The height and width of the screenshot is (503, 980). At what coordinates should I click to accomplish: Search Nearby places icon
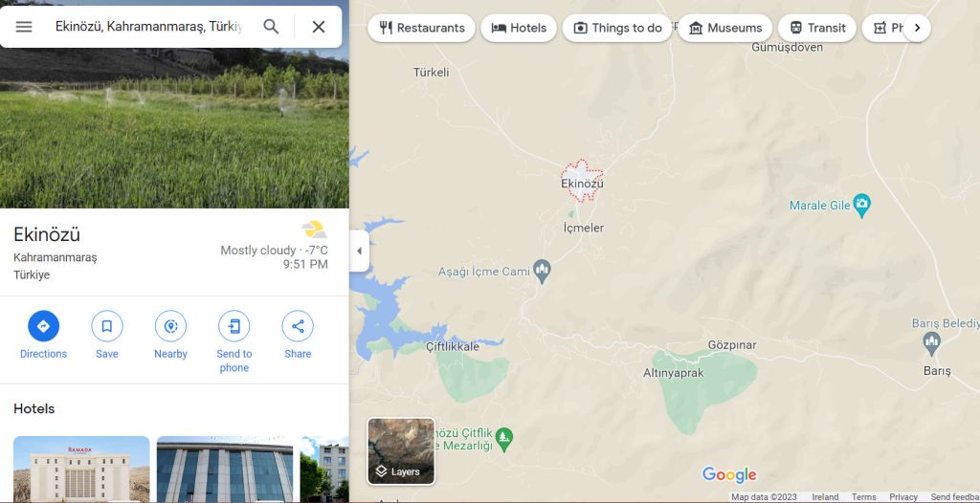tap(170, 326)
